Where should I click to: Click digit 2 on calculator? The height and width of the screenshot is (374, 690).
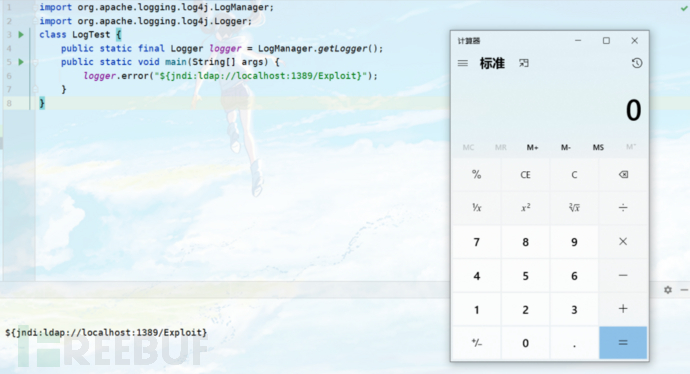(525, 309)
